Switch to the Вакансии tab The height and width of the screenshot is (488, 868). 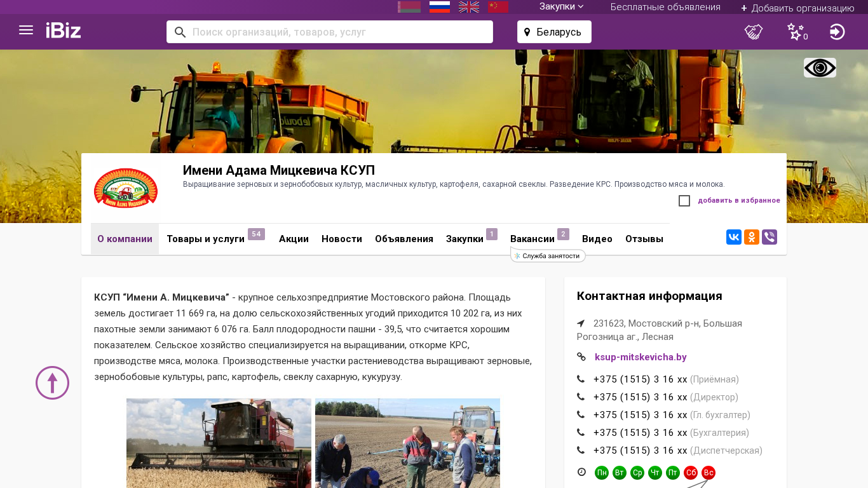point(532,239)
